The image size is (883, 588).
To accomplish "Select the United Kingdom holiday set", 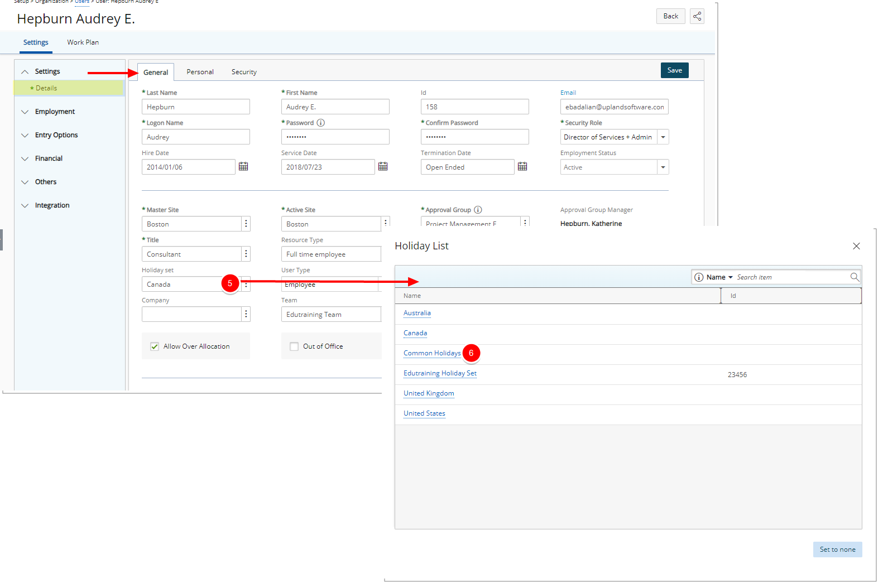I will coord(429,393).
